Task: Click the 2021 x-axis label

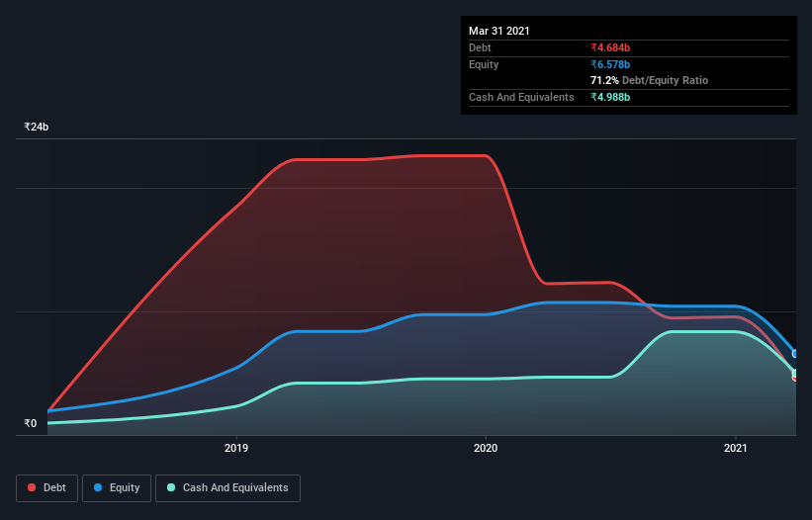Action: pyautogui.click(x=736, y=448)
